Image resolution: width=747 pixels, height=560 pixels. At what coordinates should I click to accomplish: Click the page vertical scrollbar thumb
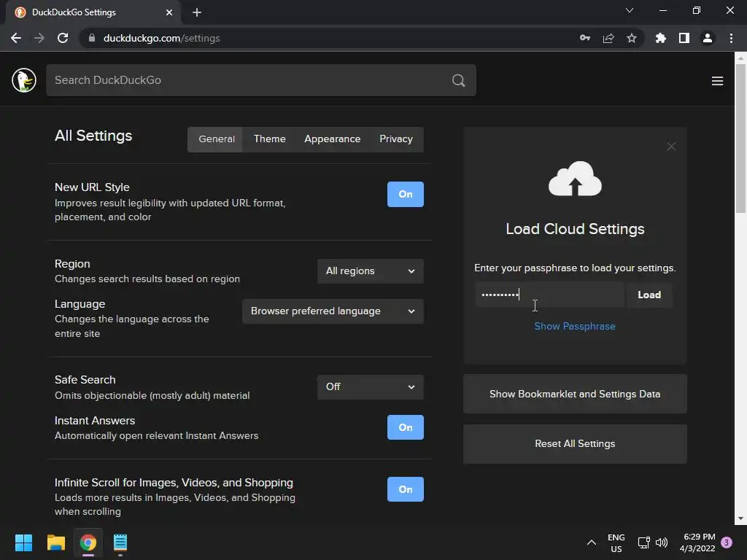click(740, 138)
